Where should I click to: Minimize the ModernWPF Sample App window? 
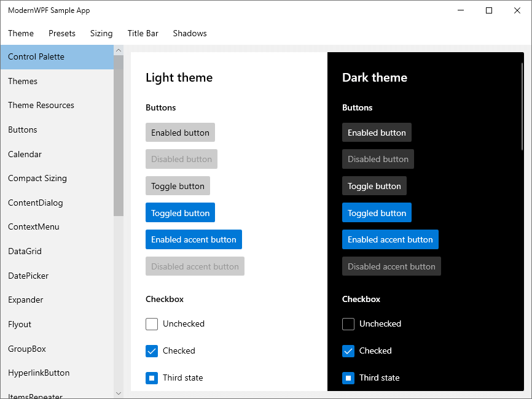click(461, 10)
